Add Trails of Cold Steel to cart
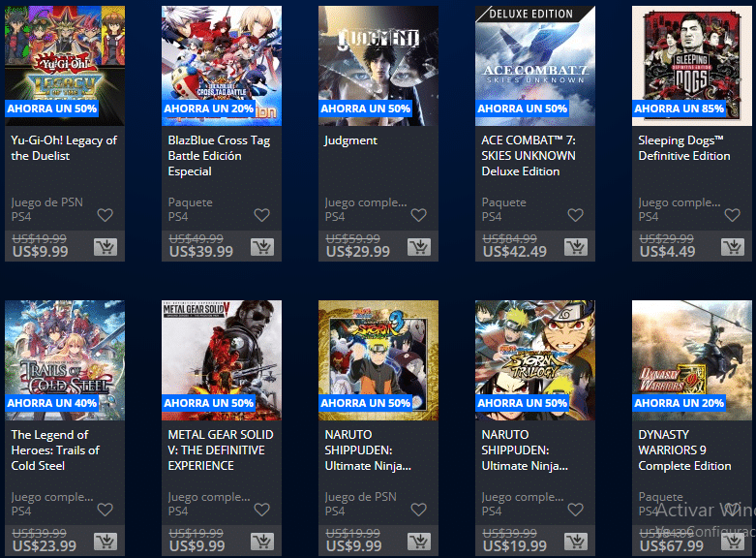 point(106,542)
